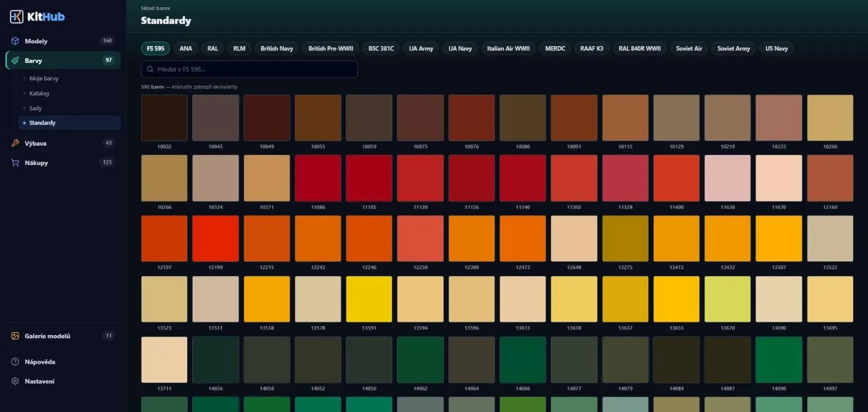
Task: Switch to British Pre-WWII tab
Action: pos(330,49)
